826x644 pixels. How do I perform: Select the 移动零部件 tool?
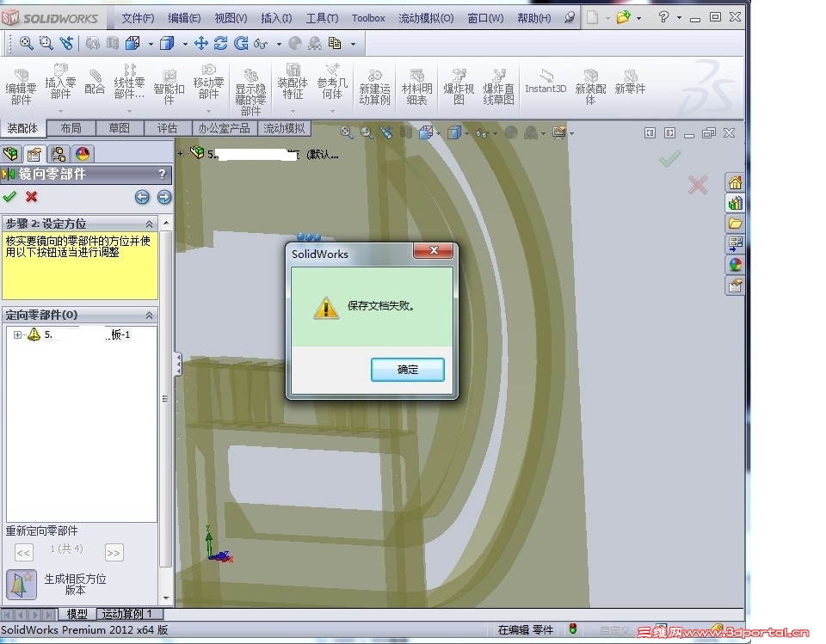[208, 82]
